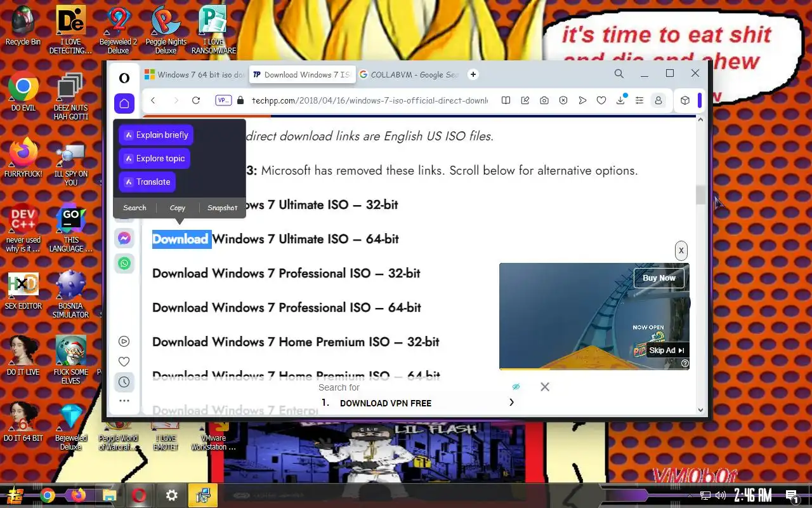The height and width of the screenshot is (508, 812).
Task: Open the notification center tray icon
Action: coord(792,496)
